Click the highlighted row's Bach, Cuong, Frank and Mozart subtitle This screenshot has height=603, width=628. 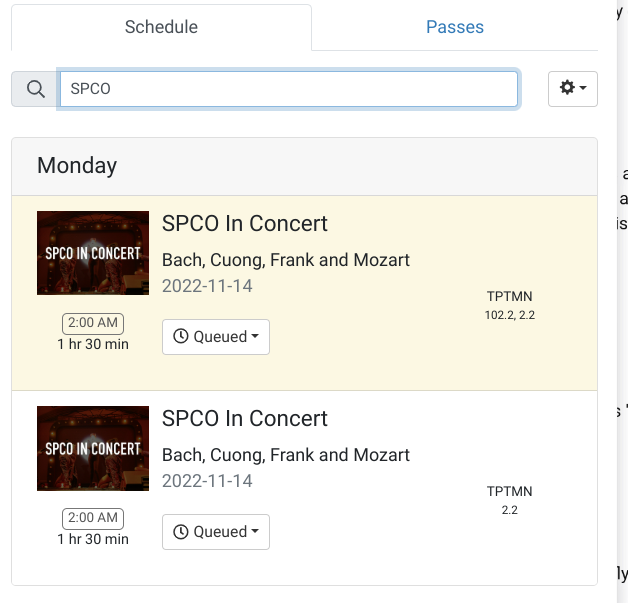pyautogui.click(x=286, y=260)
